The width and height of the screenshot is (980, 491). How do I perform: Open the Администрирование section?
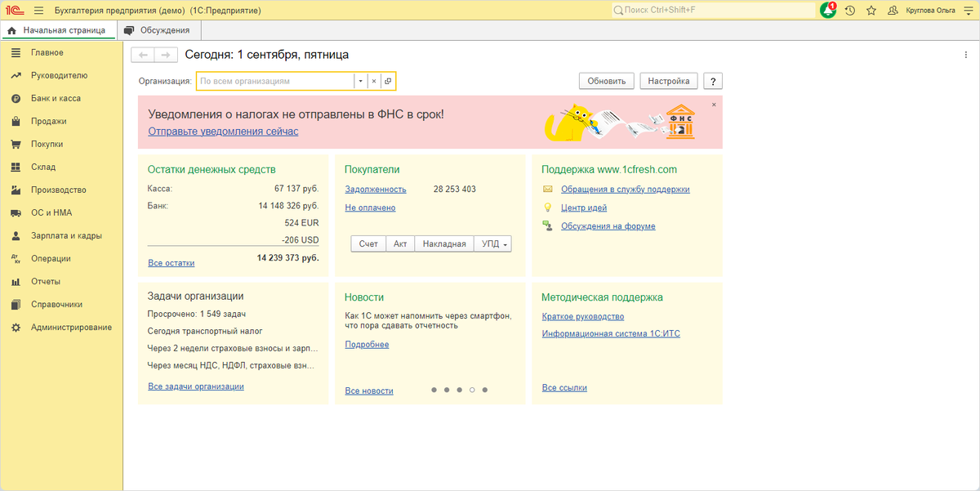71,327
